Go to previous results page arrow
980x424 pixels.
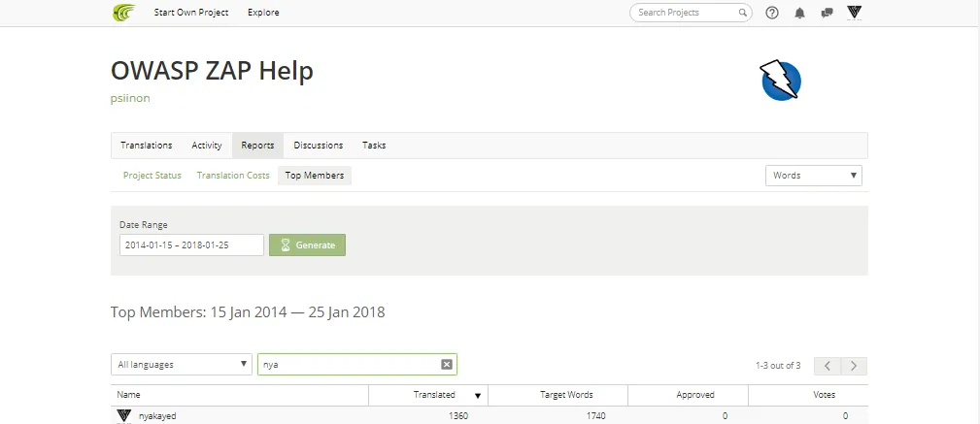tap(828, 366)
